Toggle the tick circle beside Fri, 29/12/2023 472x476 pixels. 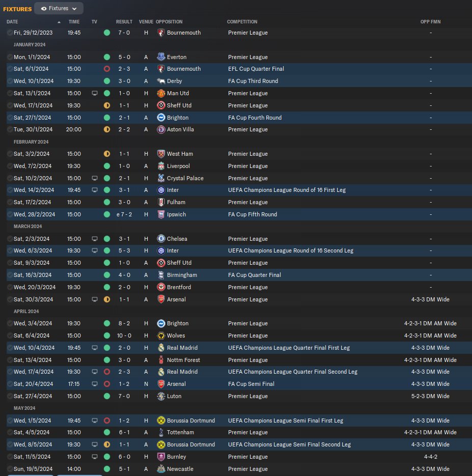[x=10, y=33]
